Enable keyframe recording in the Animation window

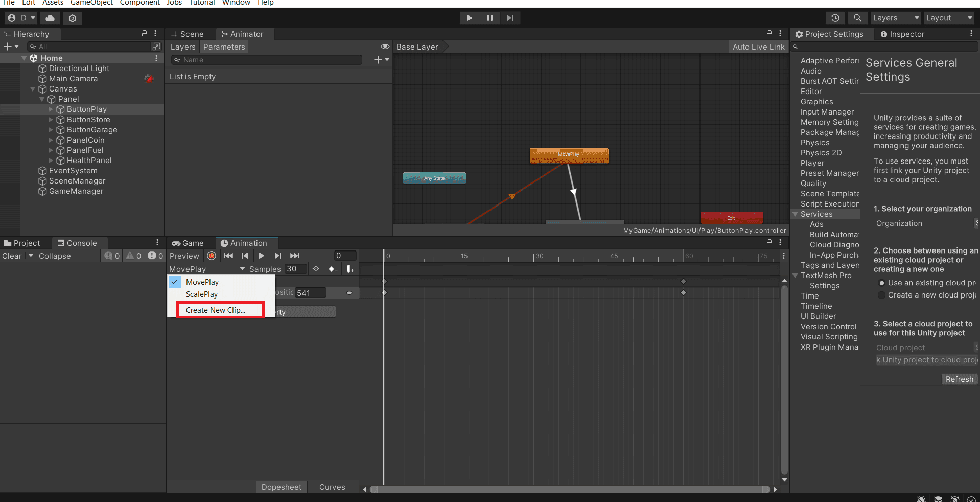pos(211,256)
